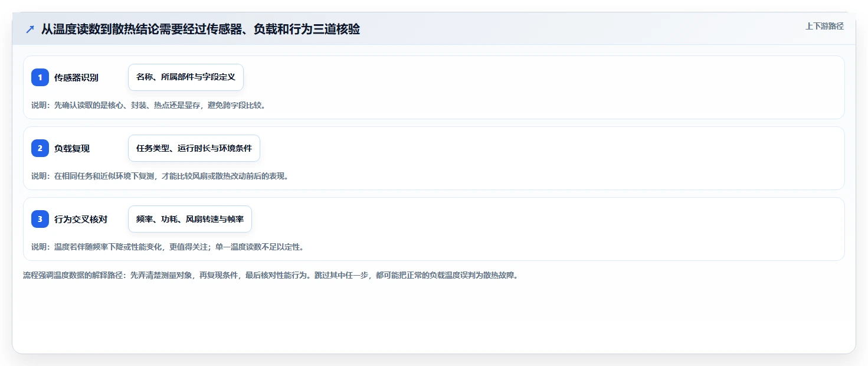Click the note starting 先确认读取的是核心
The image size is (868, 366).
[148, 105]
